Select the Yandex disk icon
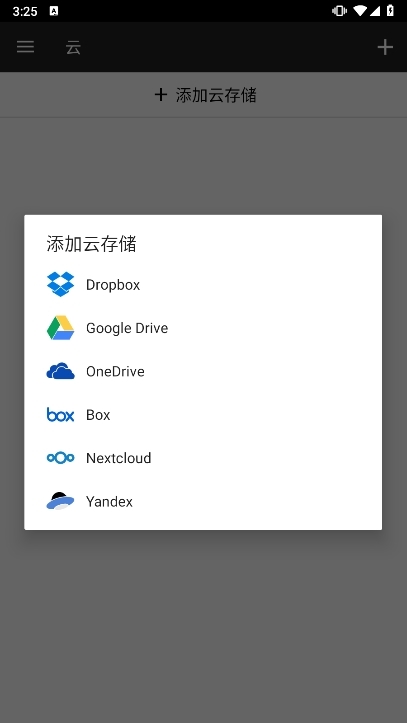407x723 pixels. pos(60,501)
